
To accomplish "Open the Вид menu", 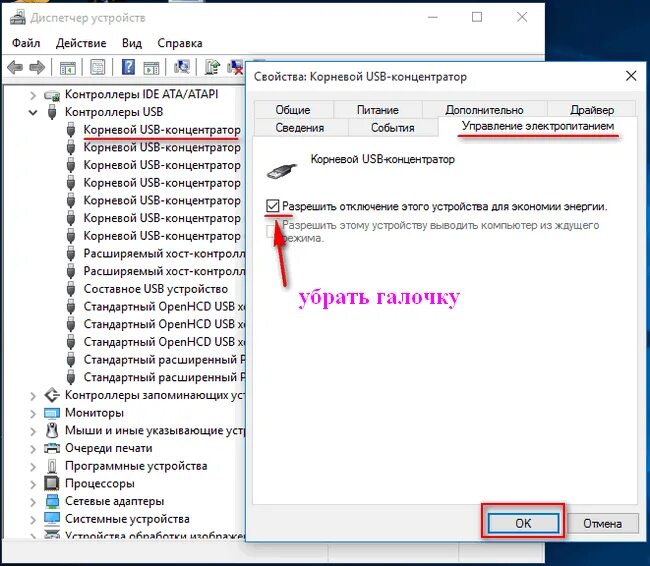I will (132, 43).
